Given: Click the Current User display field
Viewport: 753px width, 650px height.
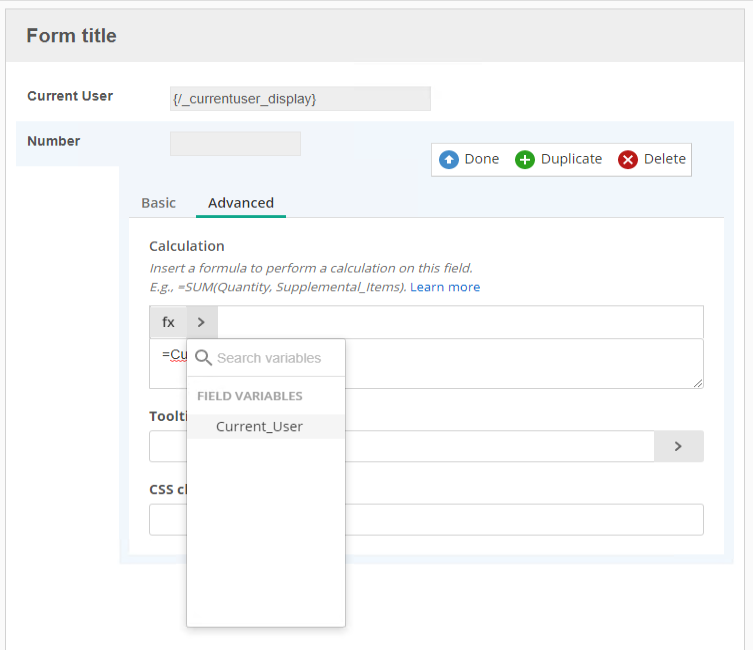Looking at the screenshot, I should click(300, 99).
